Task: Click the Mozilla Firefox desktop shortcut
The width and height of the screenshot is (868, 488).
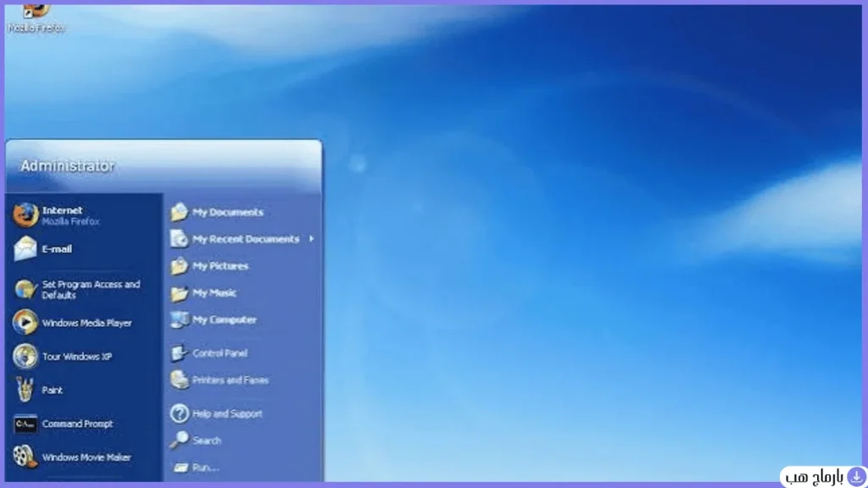Action: [36, 19]
